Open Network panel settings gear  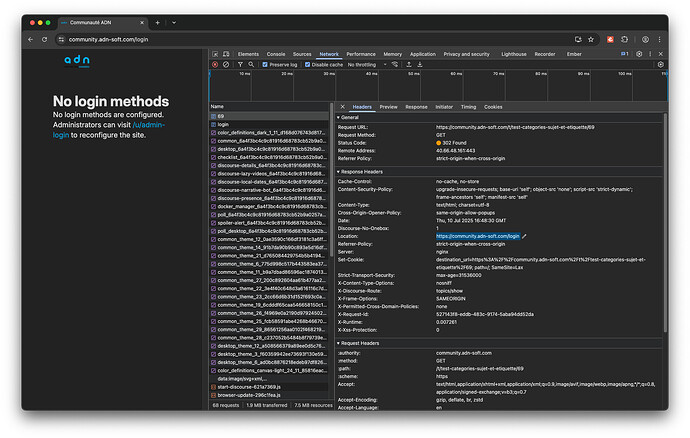[661, 65]
